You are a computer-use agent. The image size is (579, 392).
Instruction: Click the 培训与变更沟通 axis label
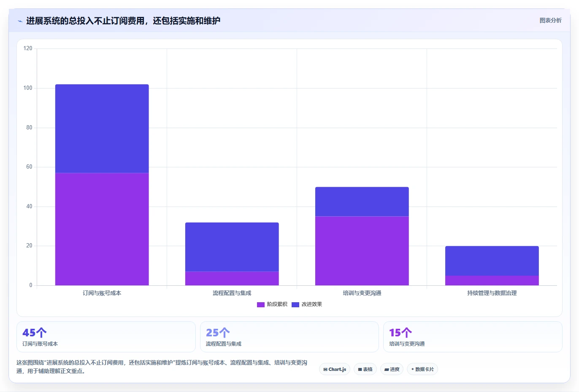coord(362,293)
